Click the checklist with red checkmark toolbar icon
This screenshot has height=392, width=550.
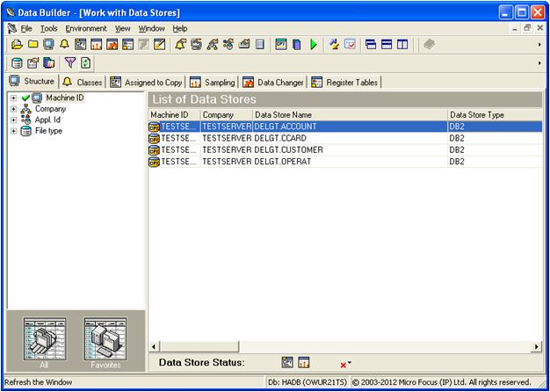[x=350, y=45]
